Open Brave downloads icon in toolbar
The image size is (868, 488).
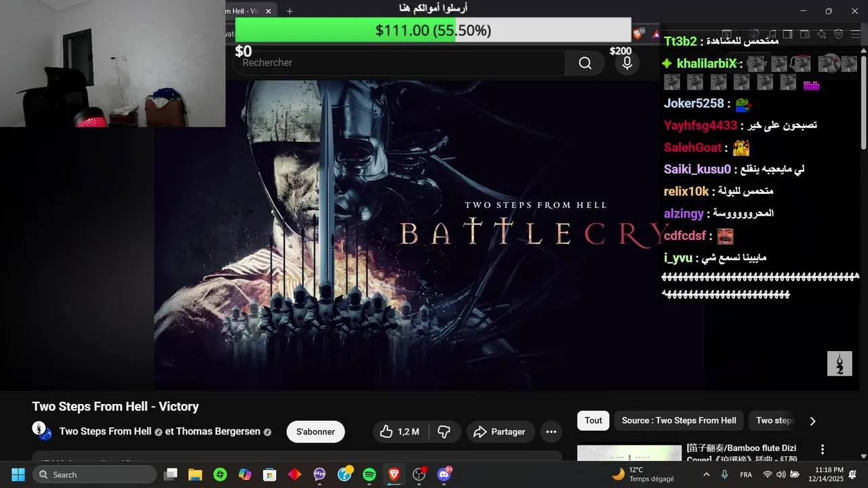753,34
